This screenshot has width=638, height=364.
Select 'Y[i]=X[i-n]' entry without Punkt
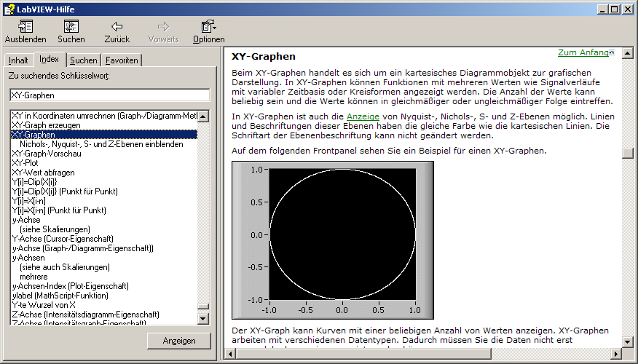click(104, 201)
